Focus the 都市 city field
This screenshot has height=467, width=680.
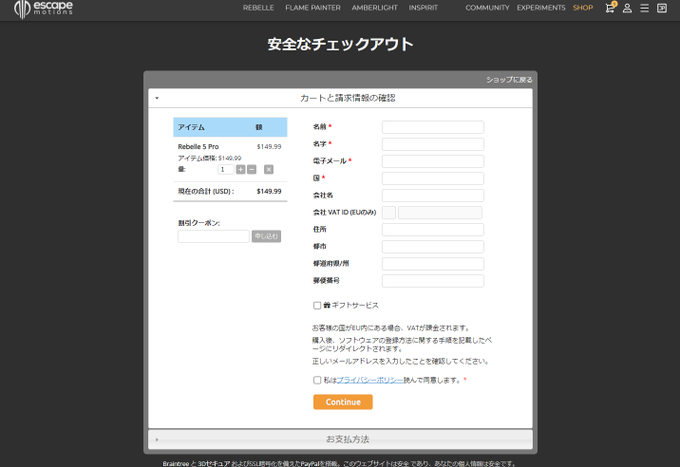(x=433, y=247)
